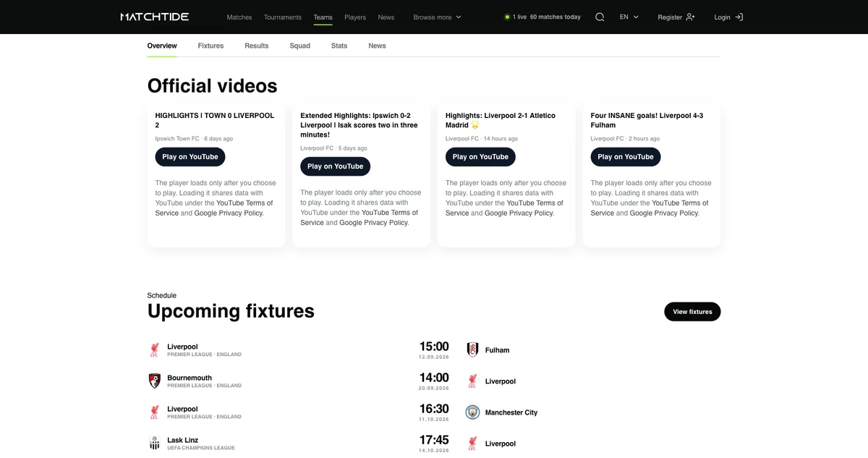Click Liverpool crest in the Manchester City row

(x=154, y=412)
